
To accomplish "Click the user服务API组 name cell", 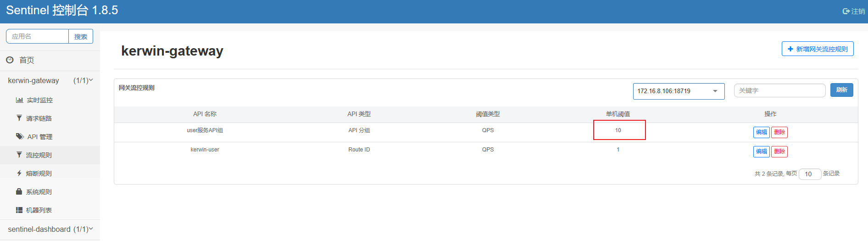I will pyautogui.click(x=205, y=130).
